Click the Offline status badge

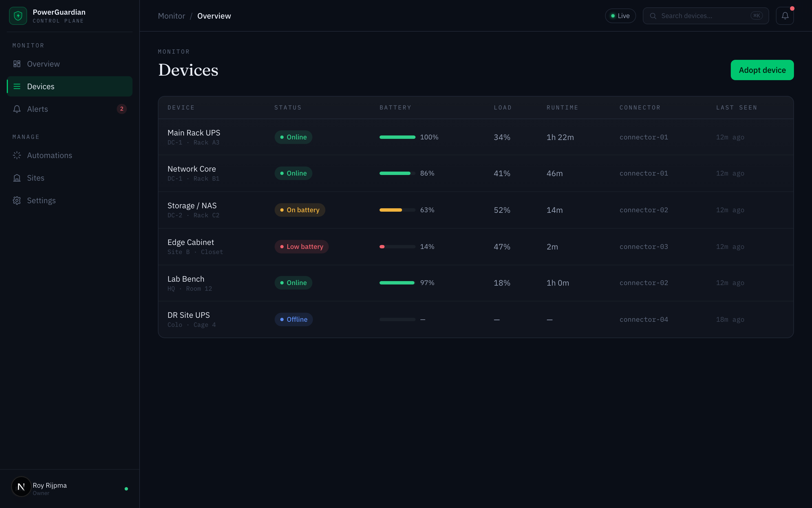tap(294, 319)
